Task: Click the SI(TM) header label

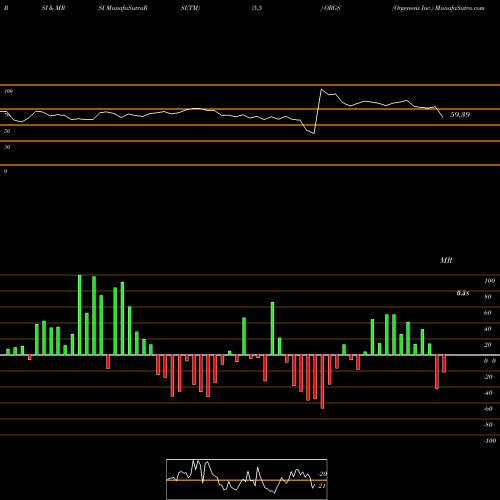Action: tap(190, 8)
